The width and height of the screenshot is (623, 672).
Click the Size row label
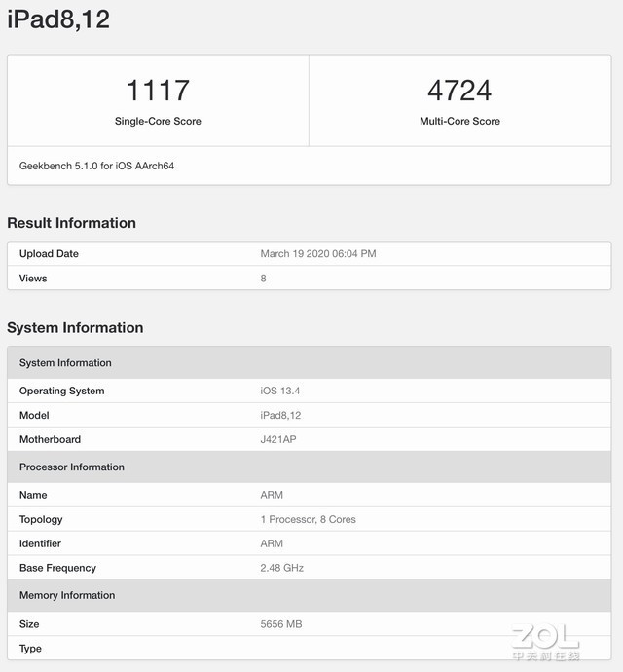click(x=29, y=624)
